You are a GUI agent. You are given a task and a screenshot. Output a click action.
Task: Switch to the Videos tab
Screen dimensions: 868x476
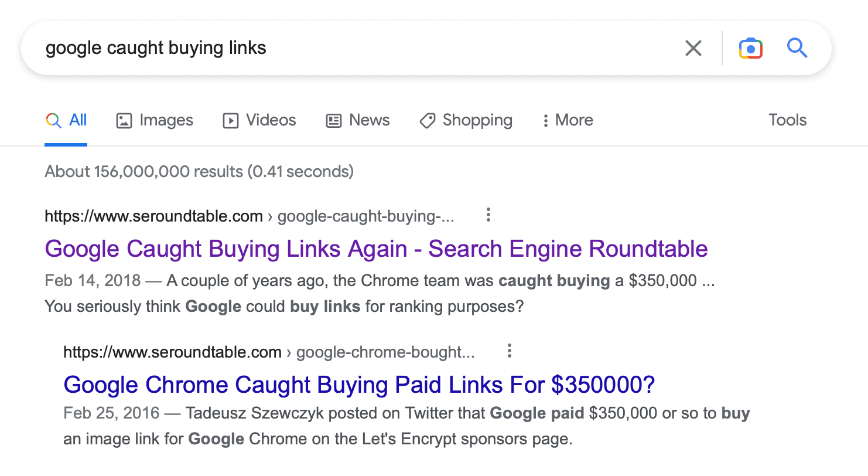[x=259, y=120]
